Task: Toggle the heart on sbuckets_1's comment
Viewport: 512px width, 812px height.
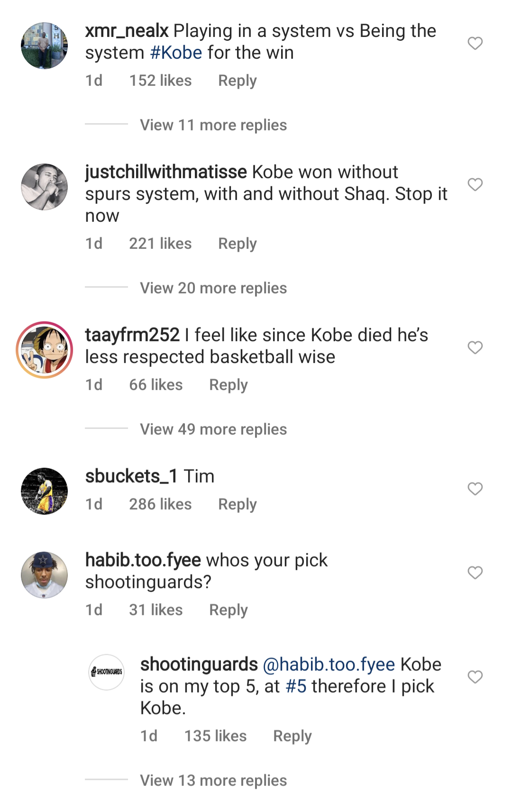Action: 475,489
